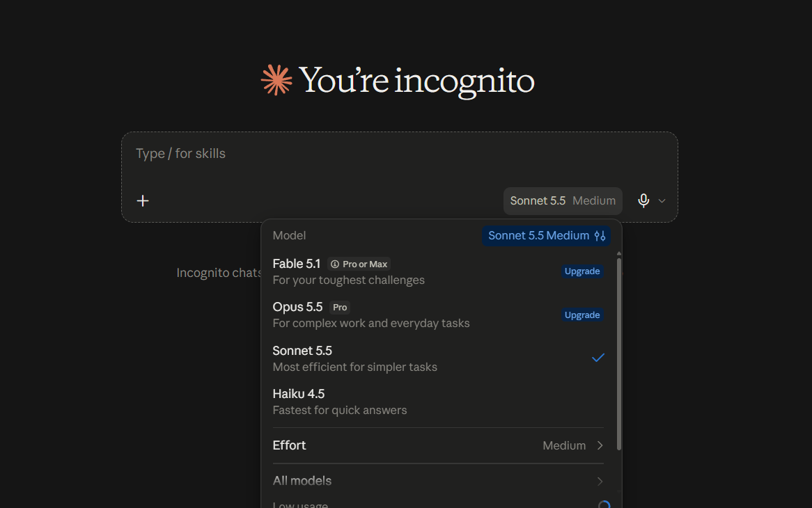Click the Model label in dropdown header
Image resolution: width=812 pixels, height=508 pixels.
(x=289, y=235)
